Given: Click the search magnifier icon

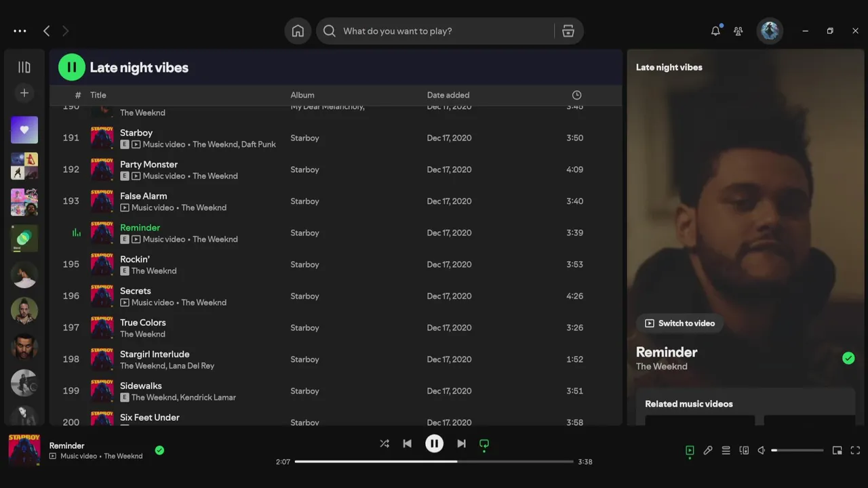Looking at the screenshot, I should pyautogui.click(x=329, y=31).
